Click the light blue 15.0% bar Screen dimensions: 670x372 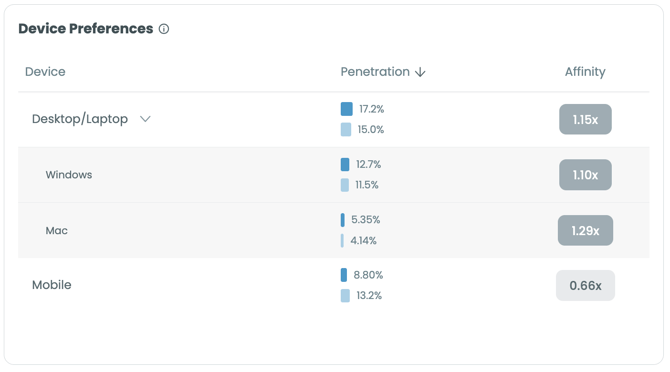pyautogui.click(x=346, y=129)
